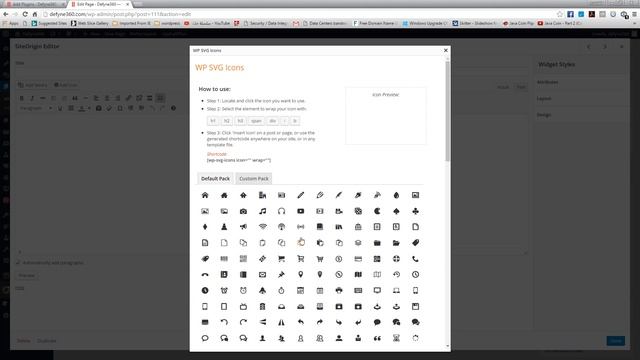Wrap icon with h2 element
The image size is (640, 360).
tap(227, 121)
